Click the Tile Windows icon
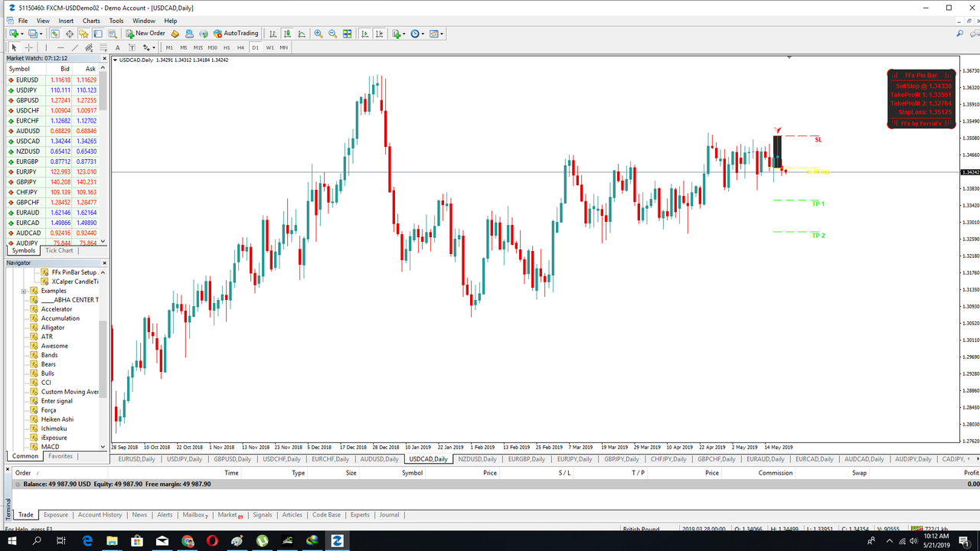The width and height of the screenshot is (980, 551). (x=347, y=34)
